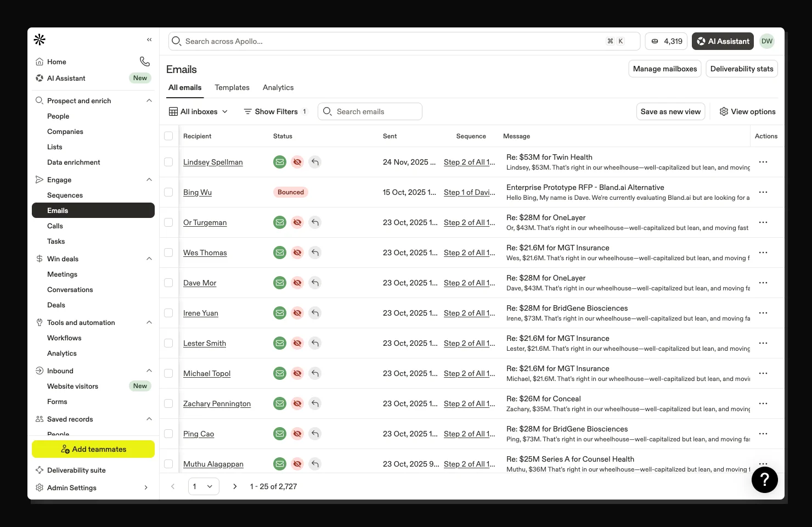Select the Lester Smith row checkbox

[x=168, y=343]
